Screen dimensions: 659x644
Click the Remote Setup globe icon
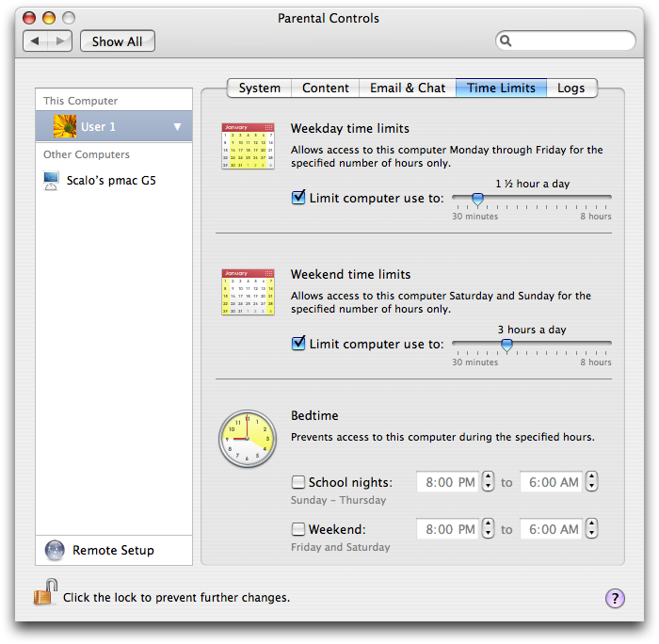pos(55,550)
